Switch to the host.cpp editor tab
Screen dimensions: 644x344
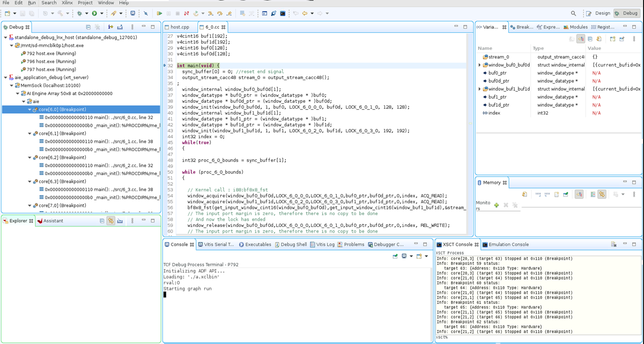180,27
